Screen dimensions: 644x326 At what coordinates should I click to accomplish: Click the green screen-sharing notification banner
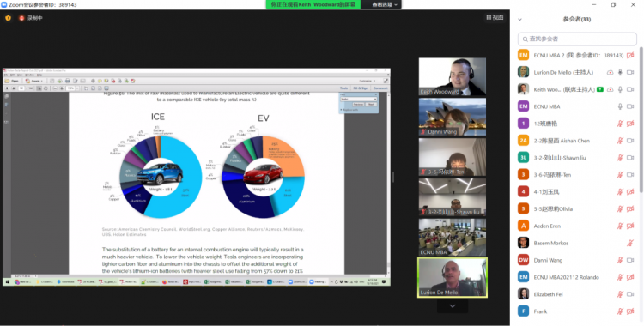(313, 4)
